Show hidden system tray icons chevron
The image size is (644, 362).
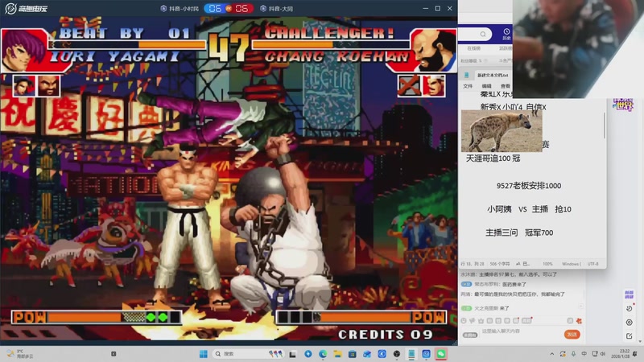(x=551, y=354)
